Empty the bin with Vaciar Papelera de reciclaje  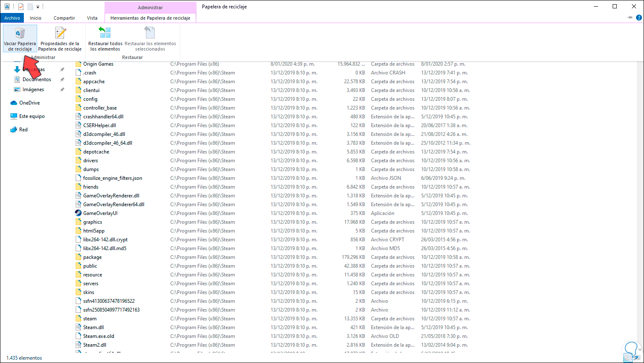(x=20, y=38)
